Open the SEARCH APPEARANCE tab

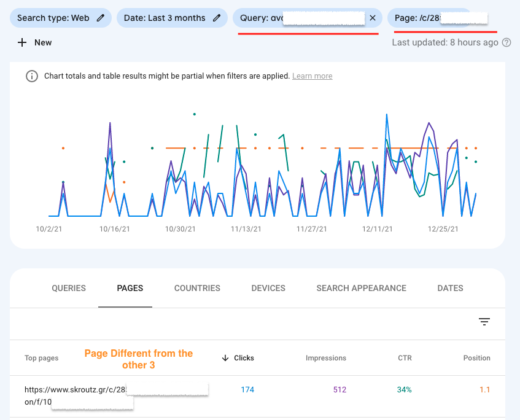361,288
